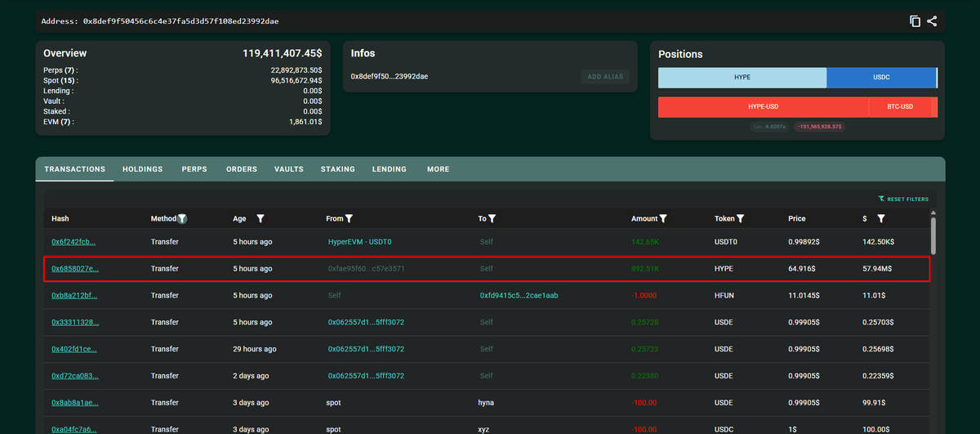Open the From column filter funnel
Viewport: 980px width, 434px height.
point(349,219)
